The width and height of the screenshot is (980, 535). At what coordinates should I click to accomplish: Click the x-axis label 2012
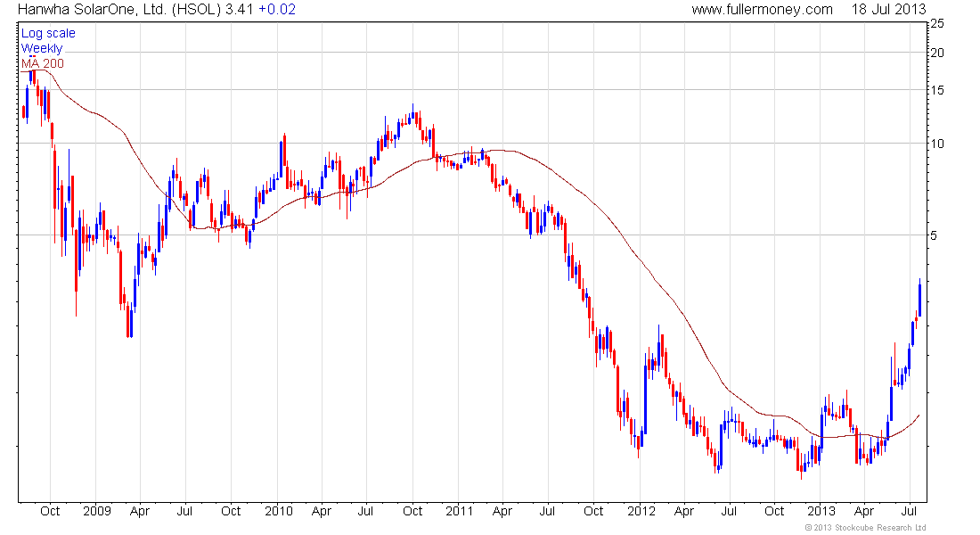(x=641, y=511)
